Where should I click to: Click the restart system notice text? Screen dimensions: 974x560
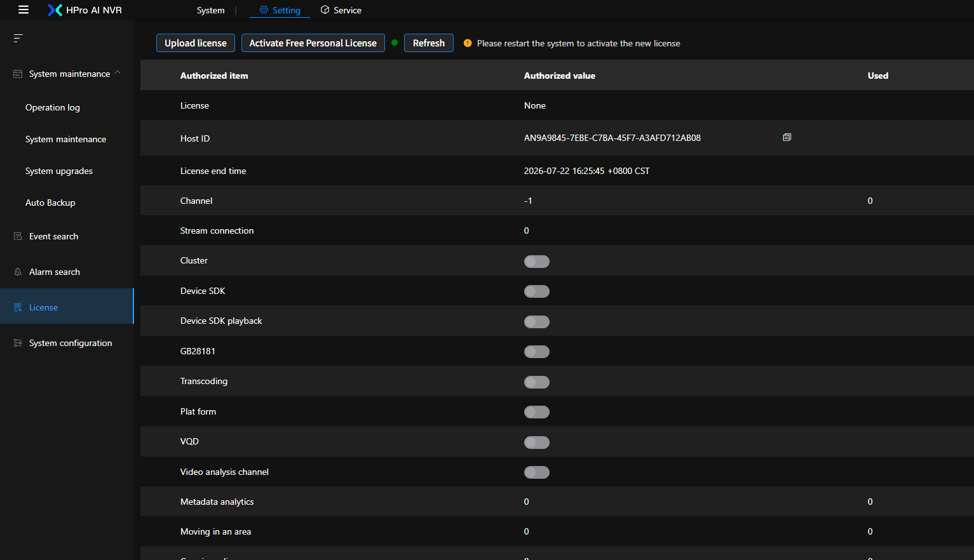579,43
